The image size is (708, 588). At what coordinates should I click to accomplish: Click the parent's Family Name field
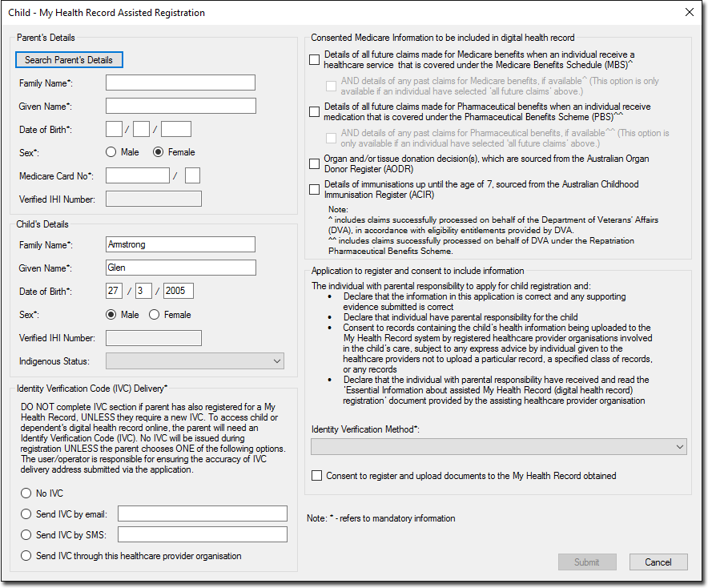[180, 83]
